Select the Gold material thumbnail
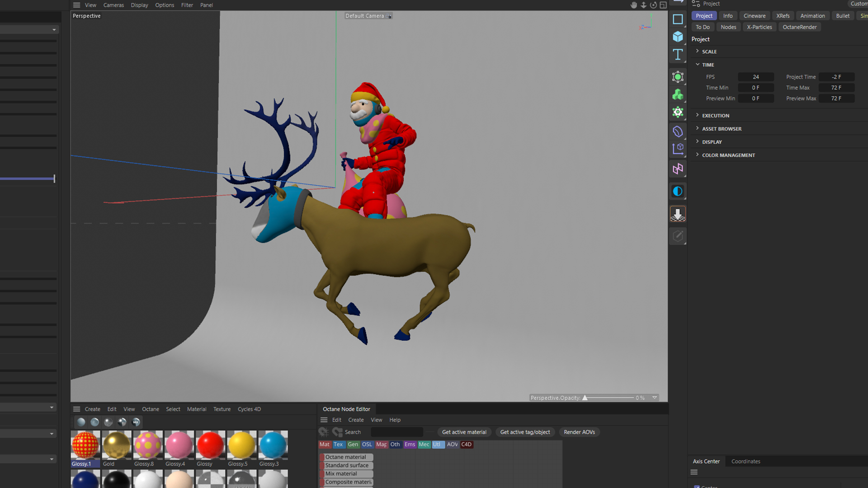Screen dimensions: 868x488 click(x=116, y=445)
